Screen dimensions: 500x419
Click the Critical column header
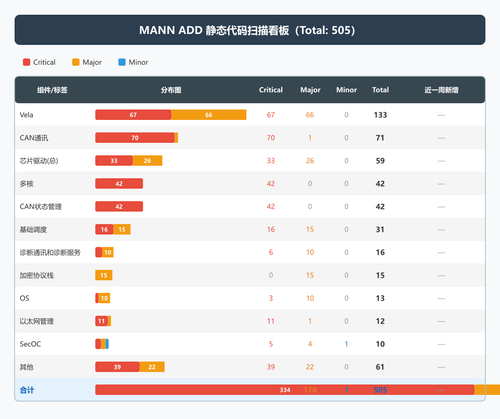click(271, 90)
